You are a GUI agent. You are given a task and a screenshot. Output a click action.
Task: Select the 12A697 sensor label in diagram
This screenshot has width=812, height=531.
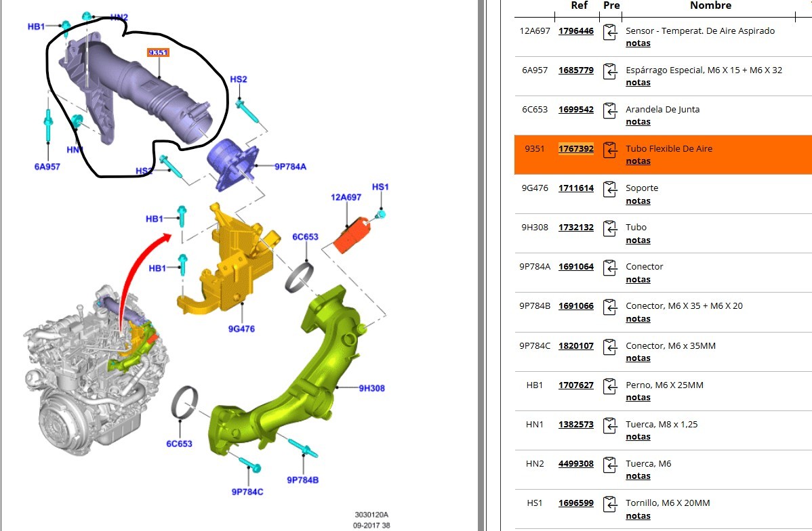(346, 197)
